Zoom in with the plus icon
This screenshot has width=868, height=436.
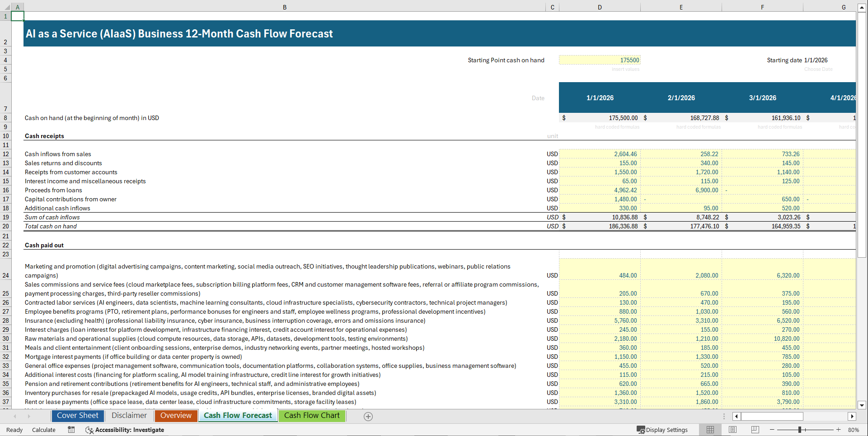pos(839,430)
